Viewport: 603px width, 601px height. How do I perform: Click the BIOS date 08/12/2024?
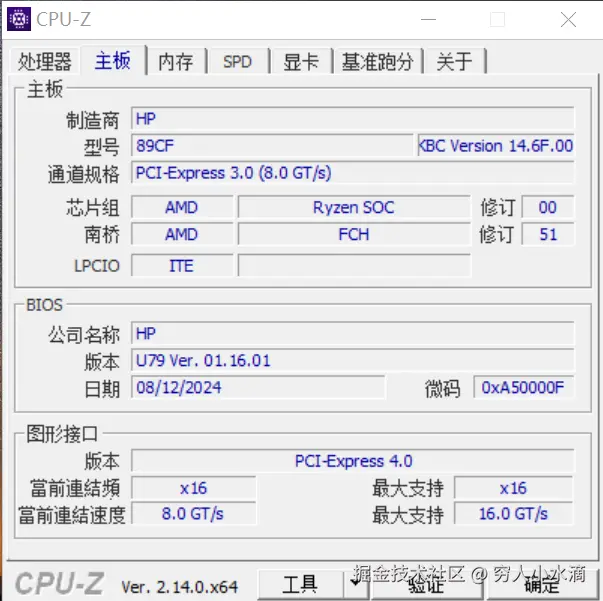point(258,387)
